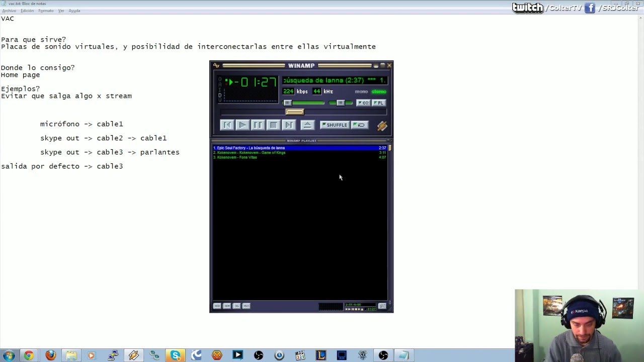This screenshot has width=644, height=362.
Task: Open the Notepad Ayuda menu
Action: (74, 11)
